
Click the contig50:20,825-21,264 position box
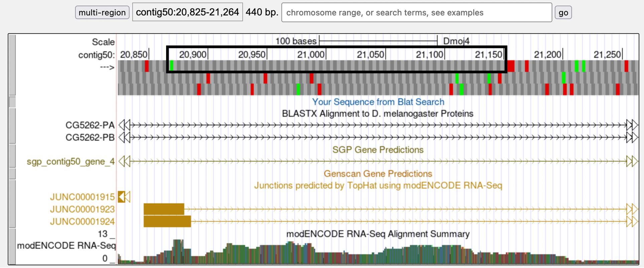187,12
